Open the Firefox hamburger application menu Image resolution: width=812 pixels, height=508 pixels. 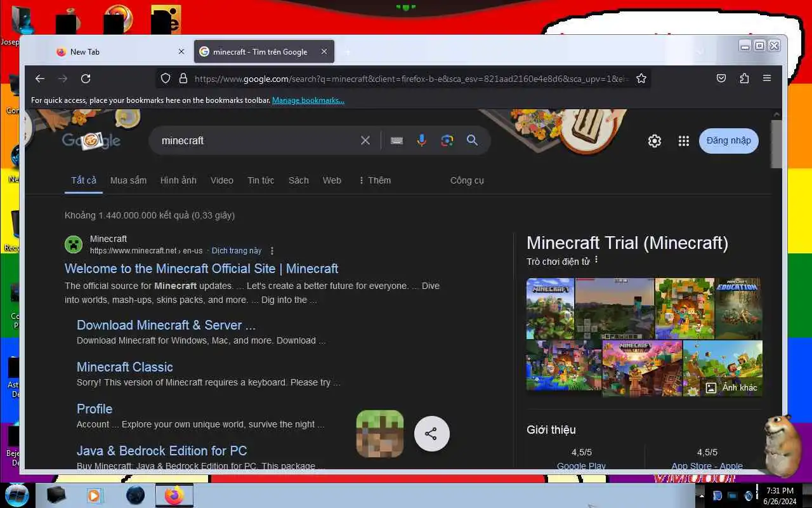767,79
